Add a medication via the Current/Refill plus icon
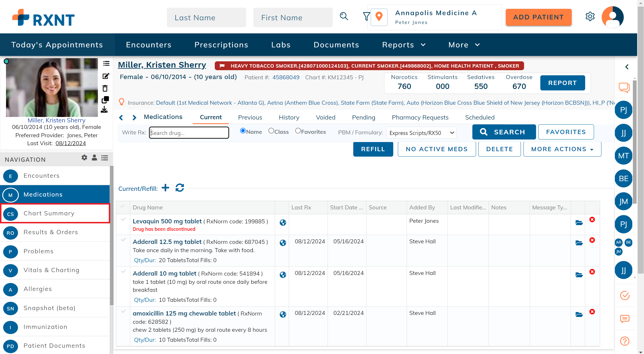 pos(165,188)
